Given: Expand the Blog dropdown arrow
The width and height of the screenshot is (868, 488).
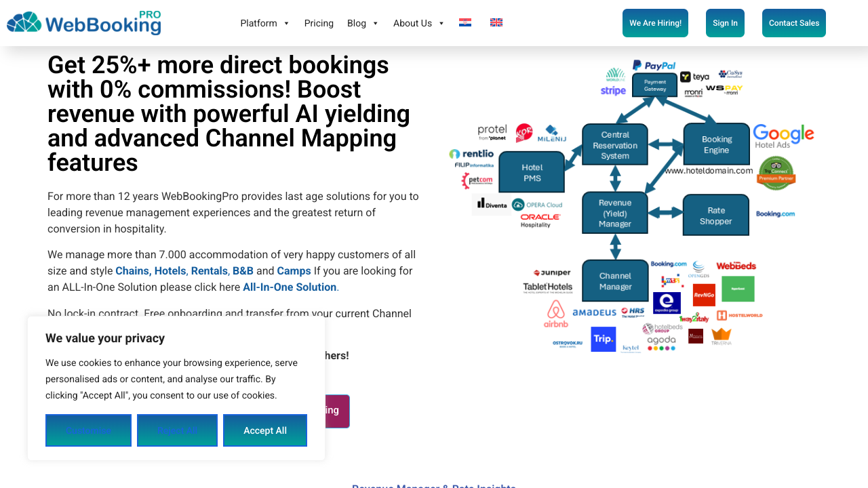Looking at the screenshot, I should pos(376,24).
